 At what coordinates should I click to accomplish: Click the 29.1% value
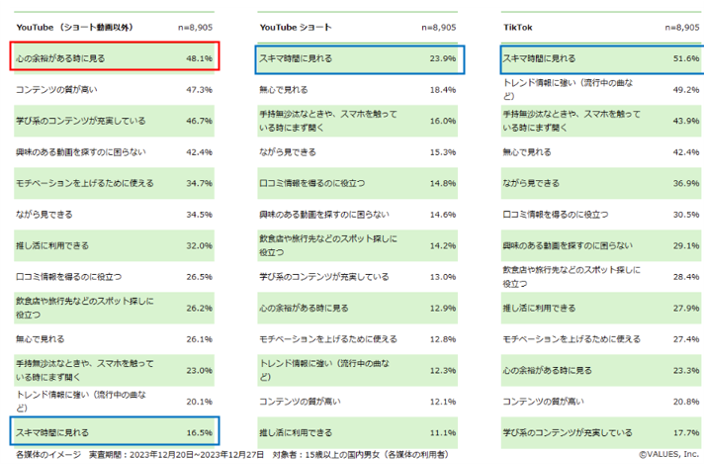(x=686, y=246)
